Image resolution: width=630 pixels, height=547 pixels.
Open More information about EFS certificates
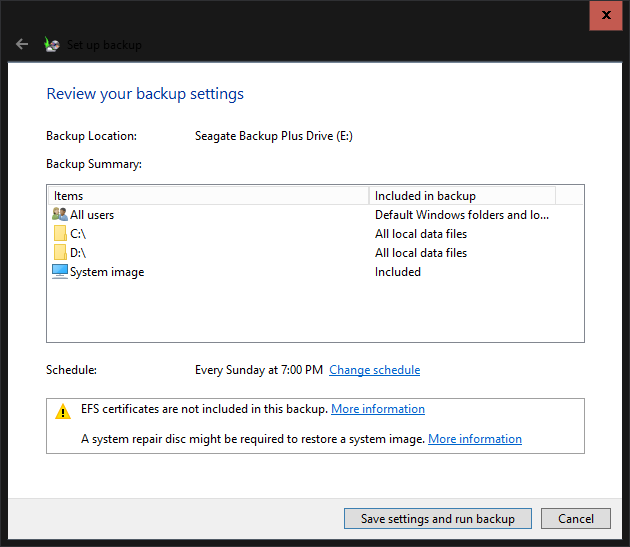pyautogui.click(x=378, y=409)
